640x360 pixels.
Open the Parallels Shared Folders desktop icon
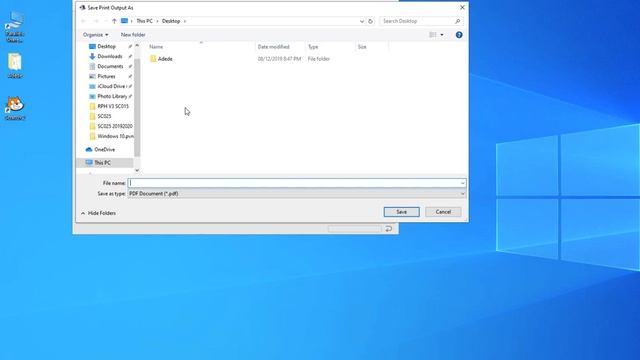(15, 27)
